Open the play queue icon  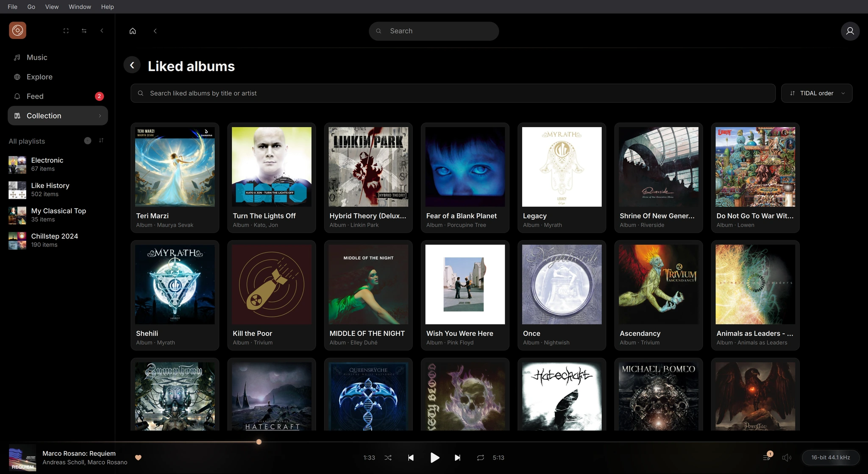(x=766, y=457)
